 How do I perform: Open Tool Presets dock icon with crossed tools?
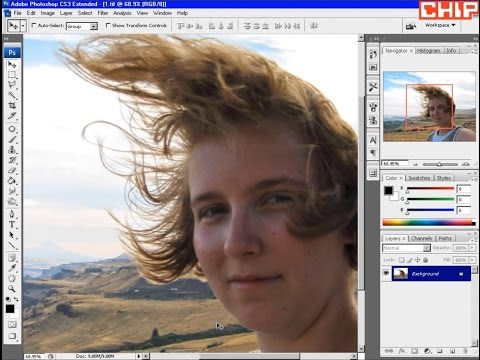click(373, 87)
